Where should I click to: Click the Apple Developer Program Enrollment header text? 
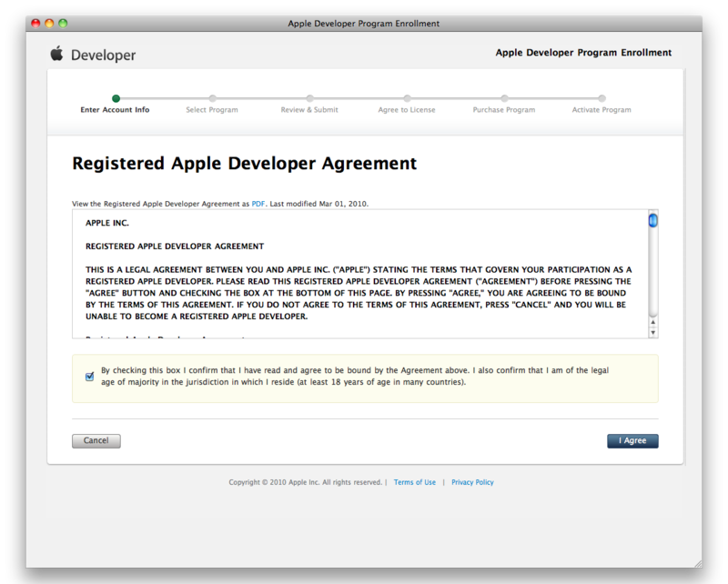[583, 53]
